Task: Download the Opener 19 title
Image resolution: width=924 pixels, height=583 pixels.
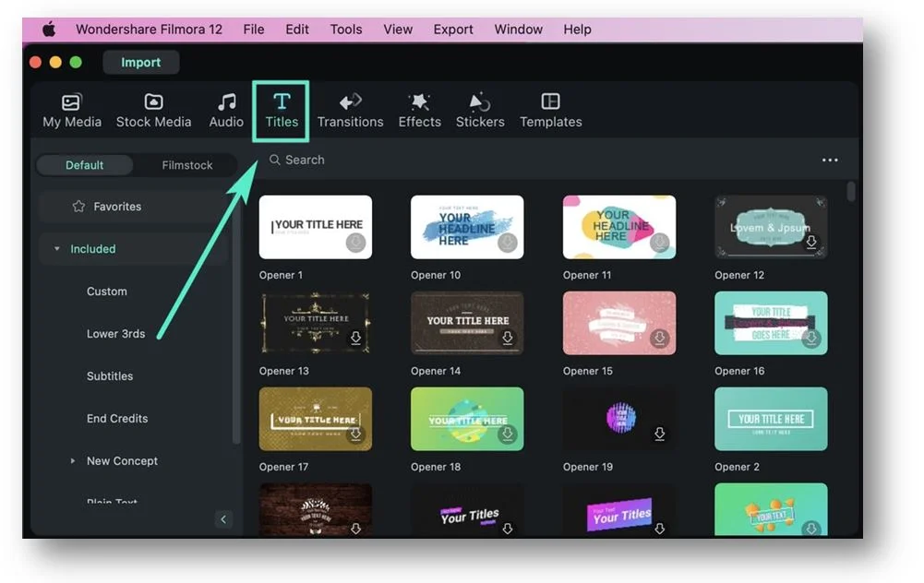Action: (x=659, y=434)
